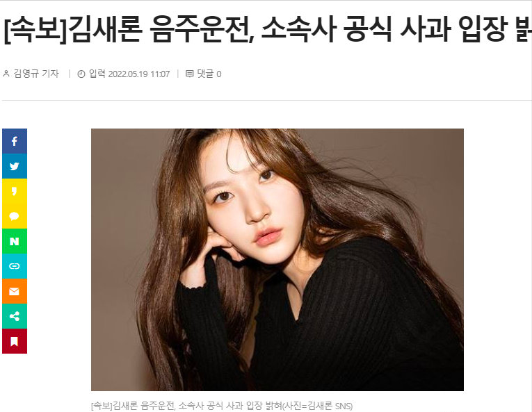532x412 pixels.
Task: Open more sharing options via the teal share icon
Action: (15, 316)
